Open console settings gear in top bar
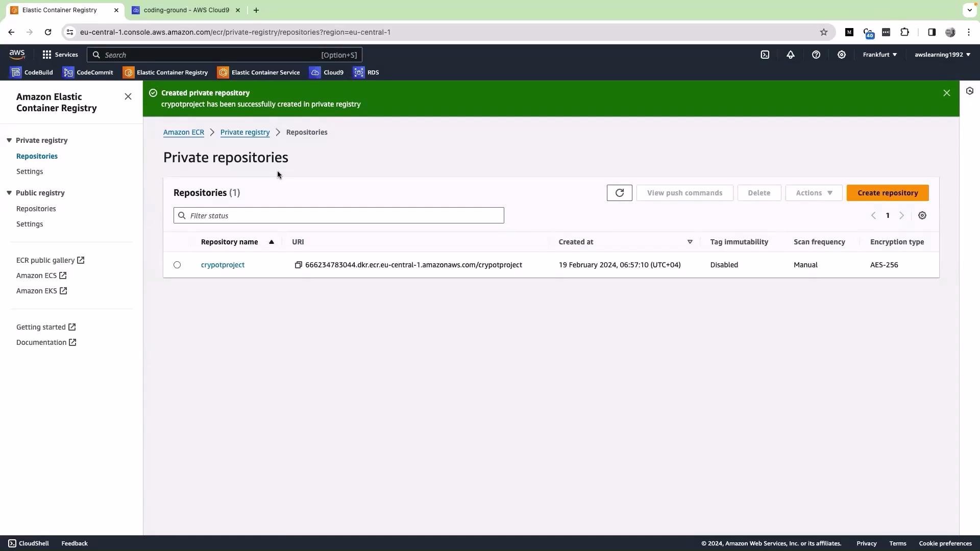Image resolution: width=980 pixels, height=551 pixels. click(x=841, y=55)
